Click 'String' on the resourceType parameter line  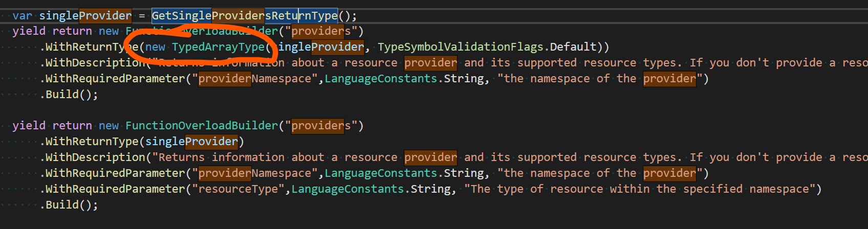pyautogui.click(x=431, y=189)
